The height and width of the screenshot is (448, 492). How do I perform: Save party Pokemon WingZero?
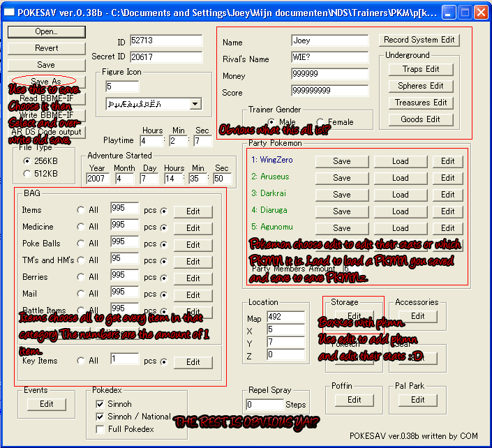click(x=342, y=161)
